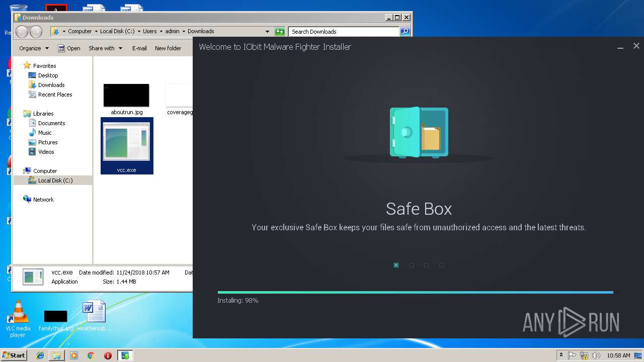Click the network tray icon
The width and height of the screenshot is (644, 362).
pos(584,355)
